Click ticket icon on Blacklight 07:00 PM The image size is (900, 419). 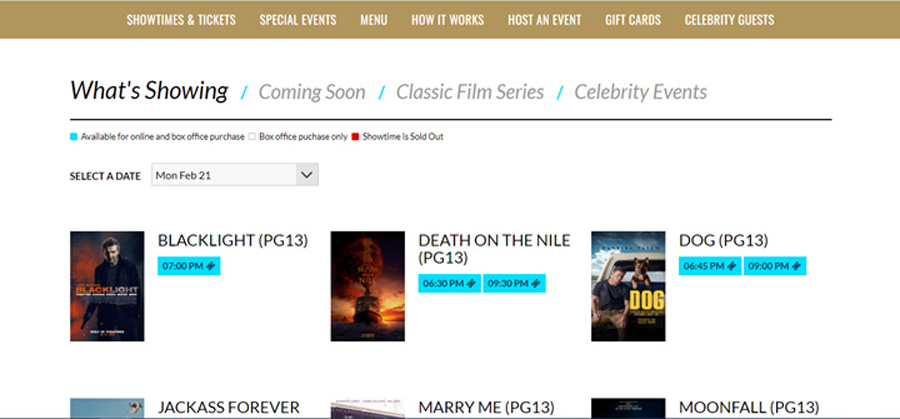(211, 266)
